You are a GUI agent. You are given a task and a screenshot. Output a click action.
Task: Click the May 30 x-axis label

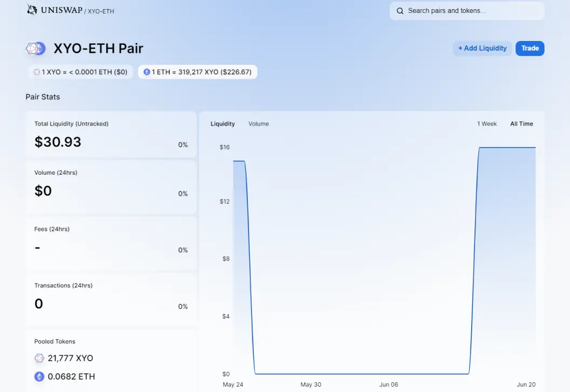[311, 384]
